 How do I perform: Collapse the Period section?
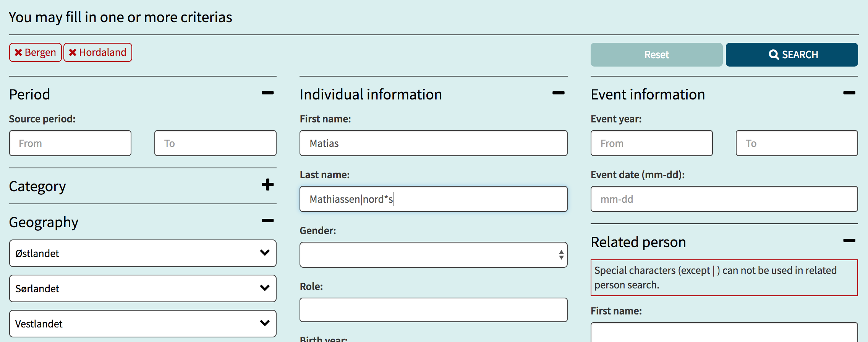267,93
